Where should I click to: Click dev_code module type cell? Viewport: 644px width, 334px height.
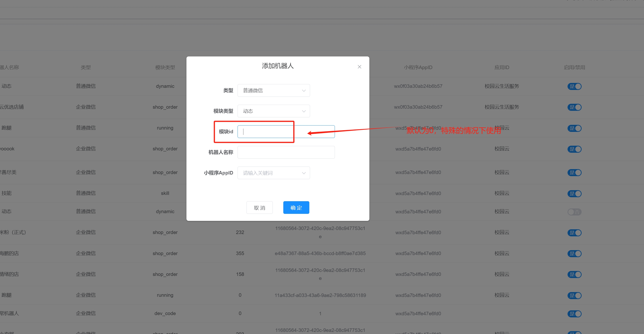coord(165,313)
